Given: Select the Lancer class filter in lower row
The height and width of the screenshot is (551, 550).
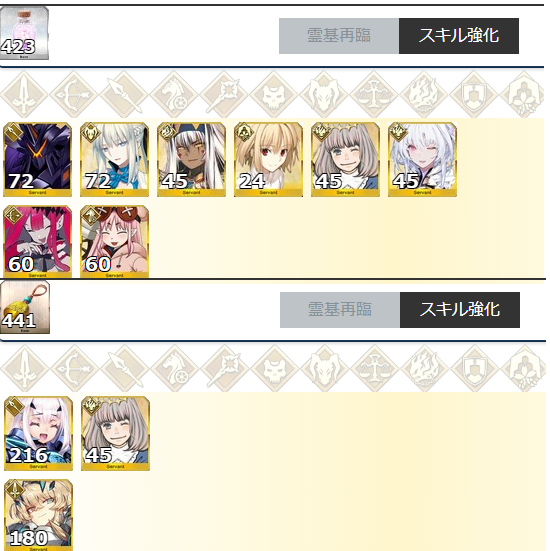Looking at the screenshot, I should click(x=125, y=368).
